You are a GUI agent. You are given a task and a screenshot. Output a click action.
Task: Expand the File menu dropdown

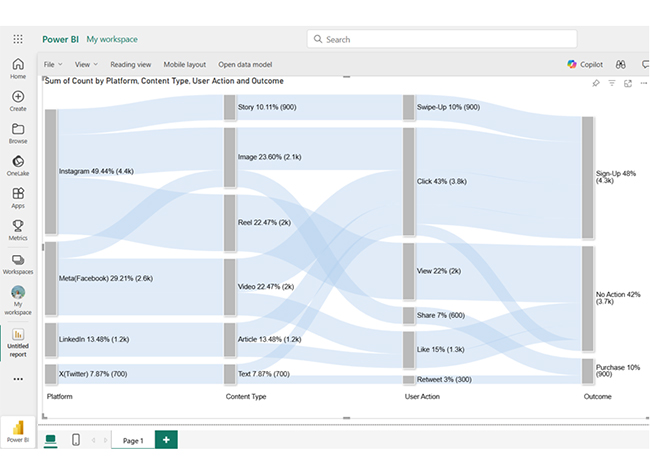[x=52, y=64]
